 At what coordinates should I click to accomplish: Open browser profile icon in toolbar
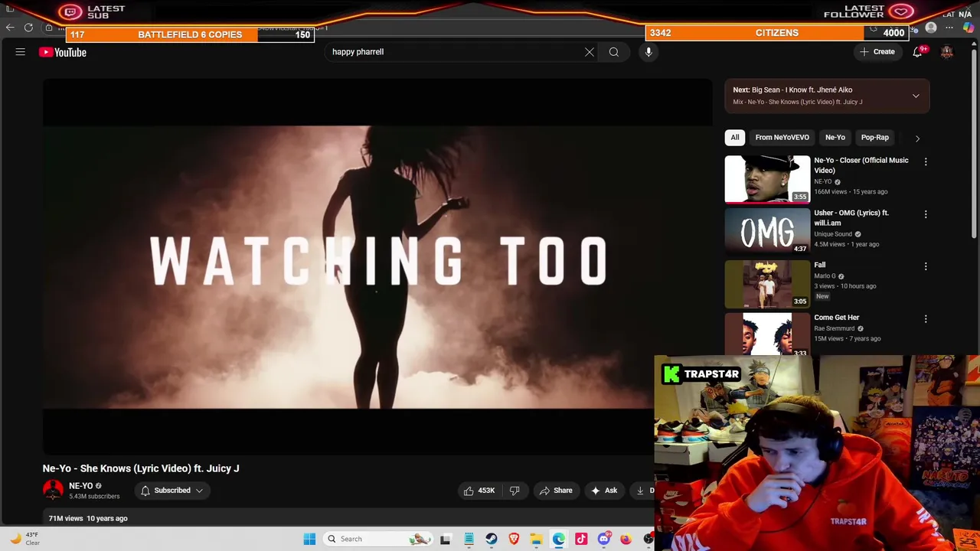pyautogui.click(x=931, y=28)
